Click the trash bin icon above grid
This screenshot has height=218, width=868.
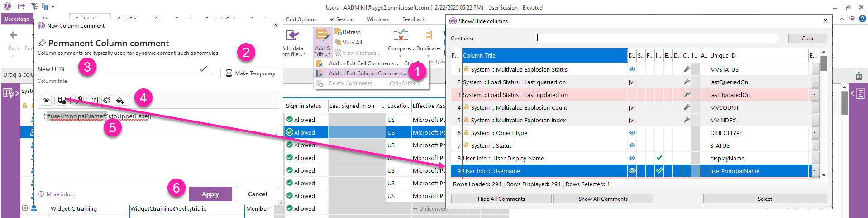pos(858,76)
